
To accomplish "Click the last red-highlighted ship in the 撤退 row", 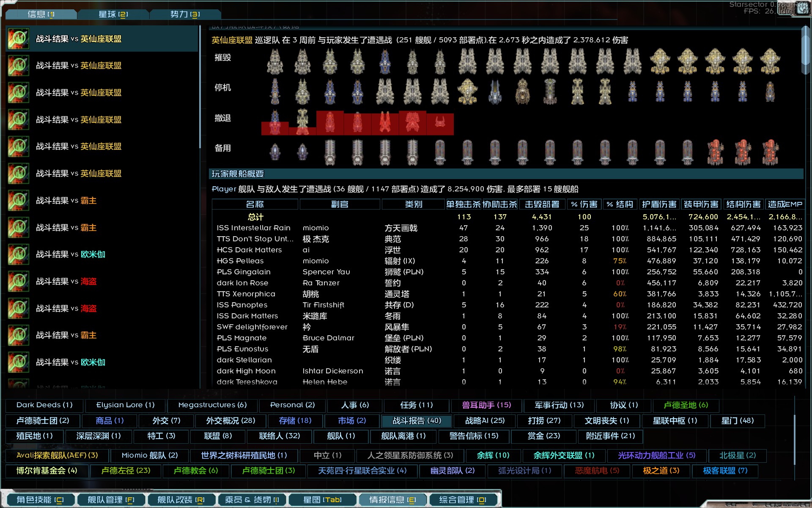I will [x=440, y=124].
